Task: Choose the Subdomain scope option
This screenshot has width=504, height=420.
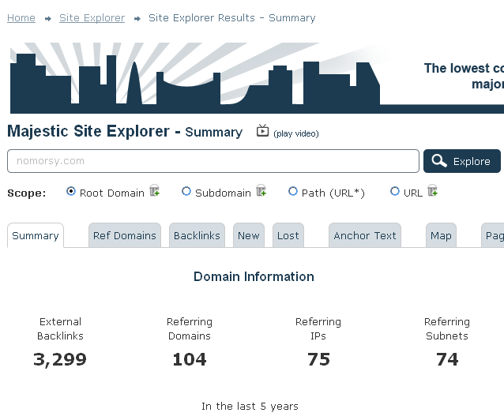Action: click(x=186, y=191)
